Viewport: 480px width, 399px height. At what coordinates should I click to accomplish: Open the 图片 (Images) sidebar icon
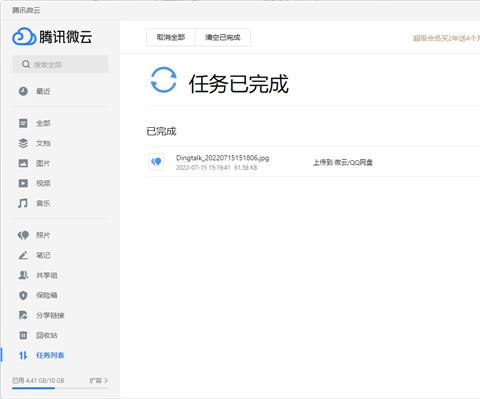pyautogui.click(x=23, y=163)
